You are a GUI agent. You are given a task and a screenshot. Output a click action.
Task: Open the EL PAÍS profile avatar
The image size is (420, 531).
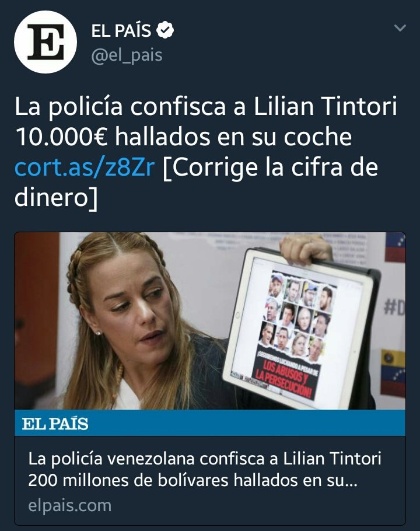pos(45,42)
